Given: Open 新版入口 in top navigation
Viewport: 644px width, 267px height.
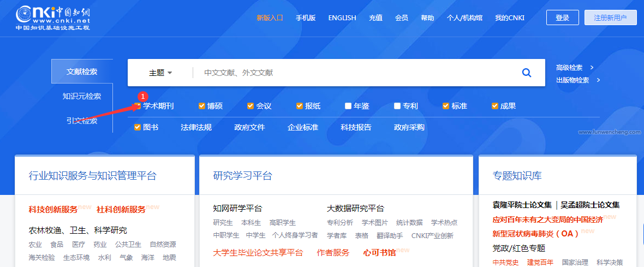Looking at the screenshot, I should click(x=270, y=17).
